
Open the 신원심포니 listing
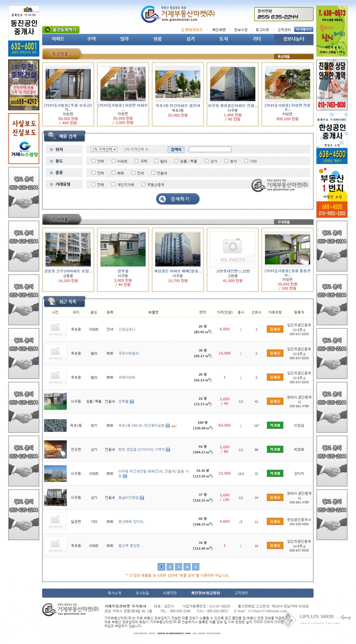(127, 329)
